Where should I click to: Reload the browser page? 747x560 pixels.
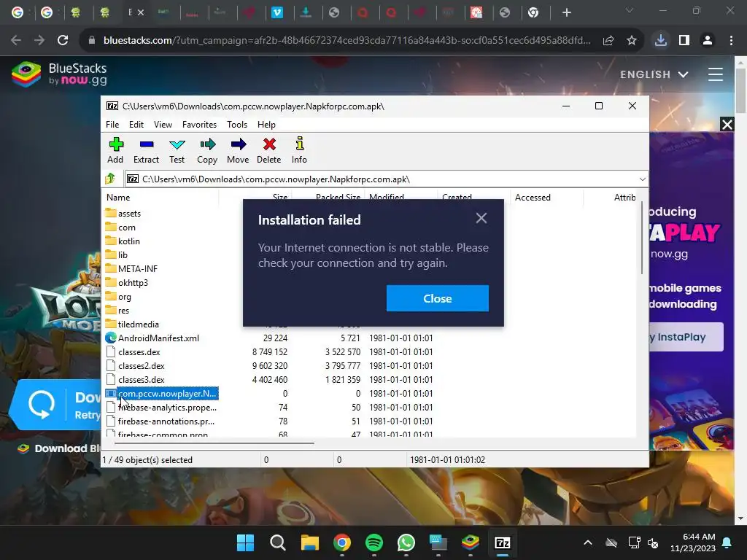click(x=63, y=41)
